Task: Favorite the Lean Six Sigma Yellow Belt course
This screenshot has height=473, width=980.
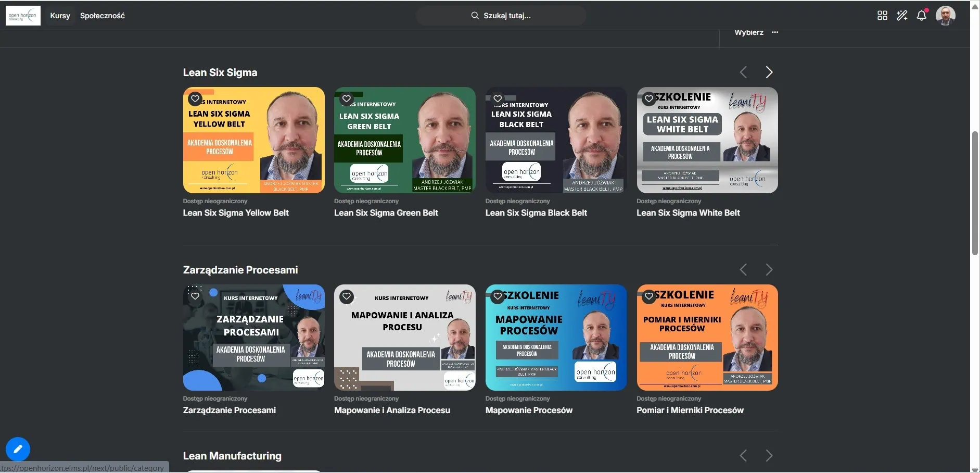Action: 195,98
